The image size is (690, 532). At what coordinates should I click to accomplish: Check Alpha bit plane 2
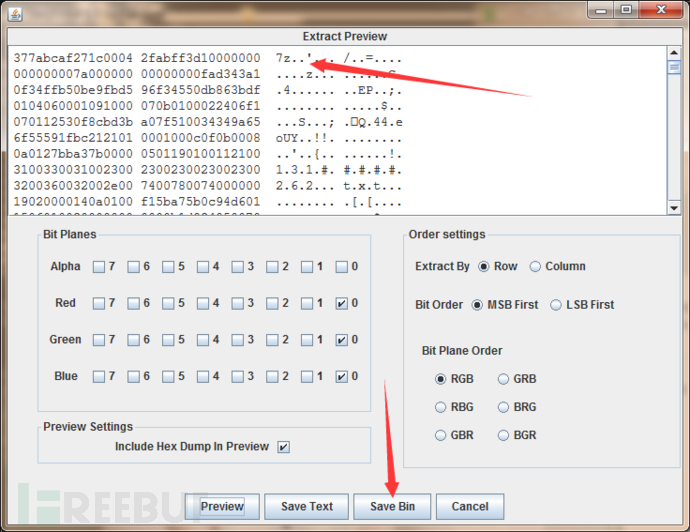click(272, 267)
